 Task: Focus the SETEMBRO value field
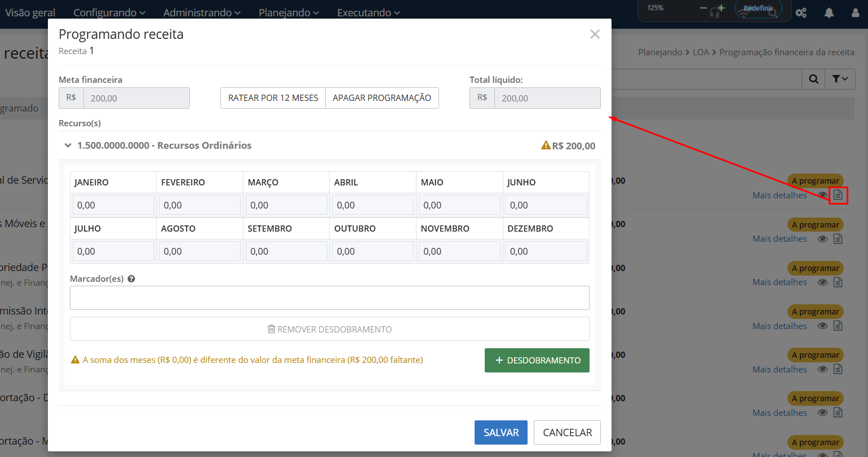coord(286,251)
